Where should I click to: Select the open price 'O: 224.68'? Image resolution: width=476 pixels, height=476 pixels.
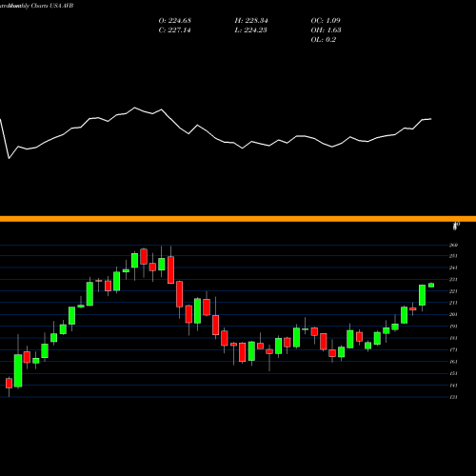click(174, 21)
